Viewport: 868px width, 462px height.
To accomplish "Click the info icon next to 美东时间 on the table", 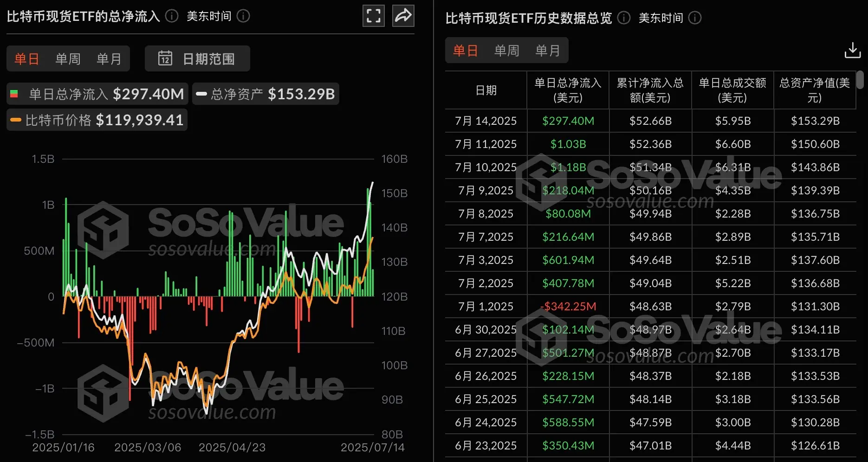I will 695,18.
